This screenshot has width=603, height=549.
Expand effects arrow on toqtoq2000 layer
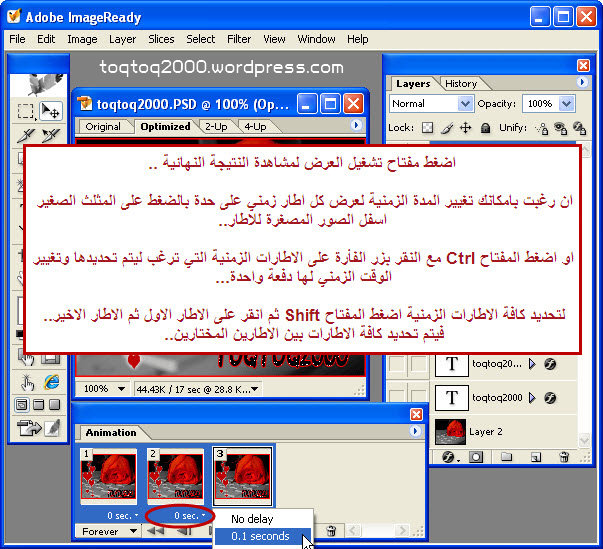pyautogui.click(x=532, y=396)
